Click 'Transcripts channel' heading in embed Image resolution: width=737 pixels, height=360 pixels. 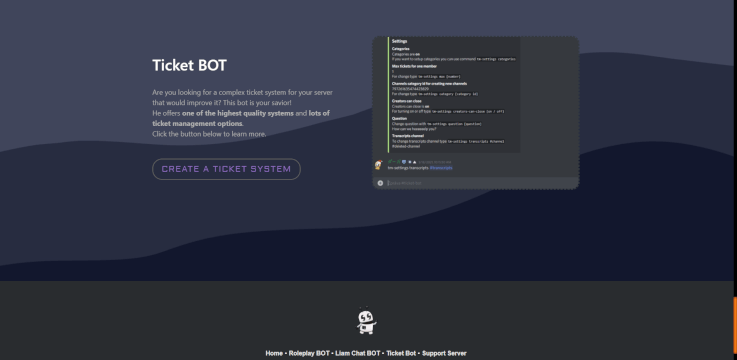click(408, 136)
